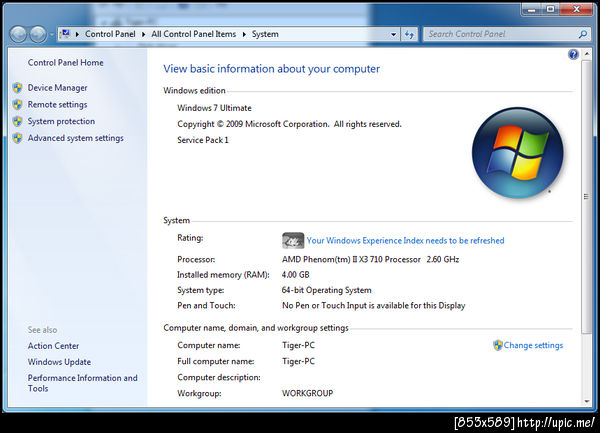Screen dimensions: 600x433
Task: Open recent pages dropdown beside Forward arrow
Action: pyautogui.click(x=51, y=34)
